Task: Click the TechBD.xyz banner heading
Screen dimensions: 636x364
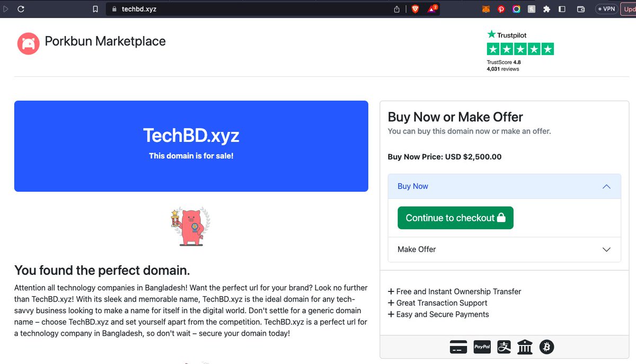Action: (191, 136)
